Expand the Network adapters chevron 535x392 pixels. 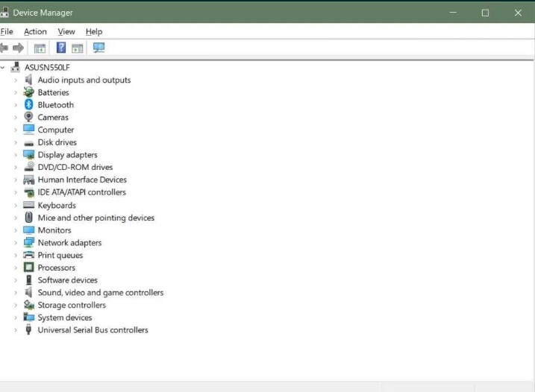click(x=16, y=243)
